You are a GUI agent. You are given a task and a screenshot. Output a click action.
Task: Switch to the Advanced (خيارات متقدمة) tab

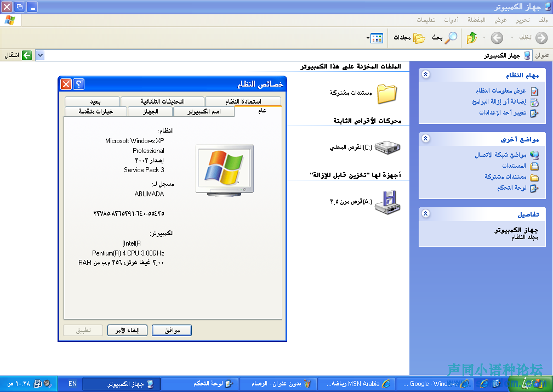[x=96, y=111]
